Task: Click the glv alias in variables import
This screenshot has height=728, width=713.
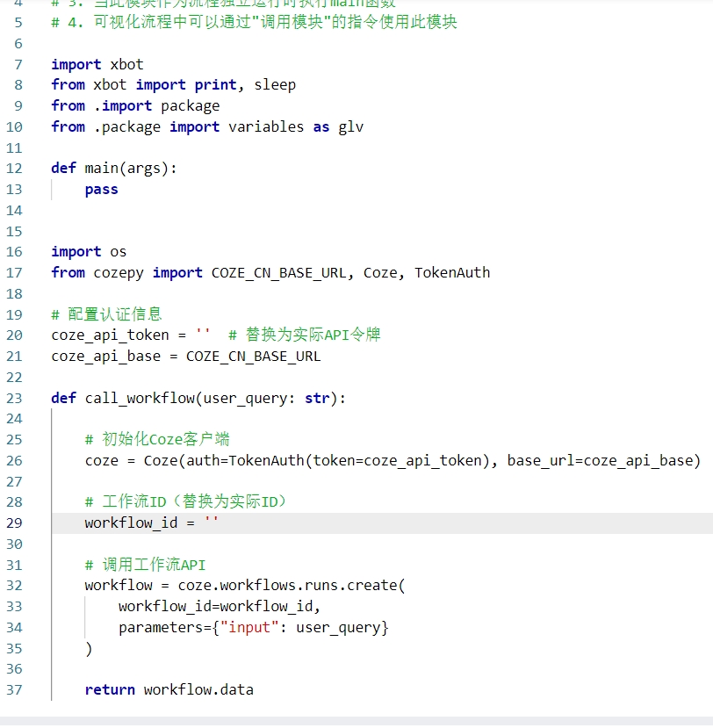Action: (x=350, y=126)
